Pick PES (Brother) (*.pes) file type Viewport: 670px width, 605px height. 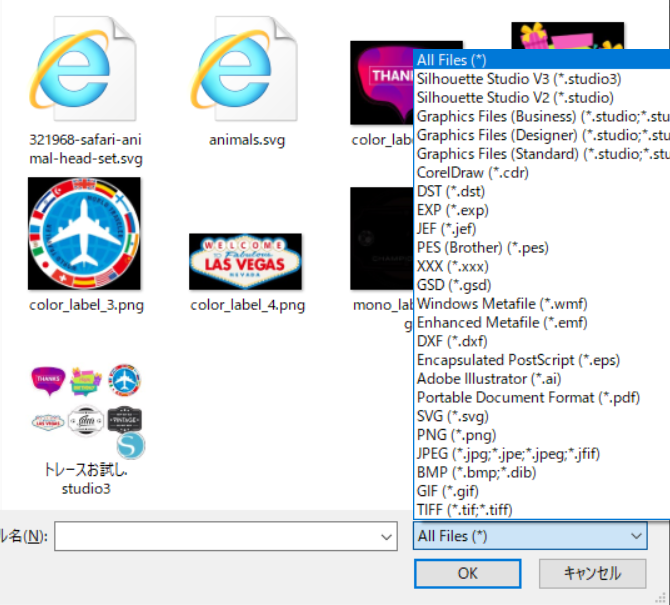click(x=541, y=247)
